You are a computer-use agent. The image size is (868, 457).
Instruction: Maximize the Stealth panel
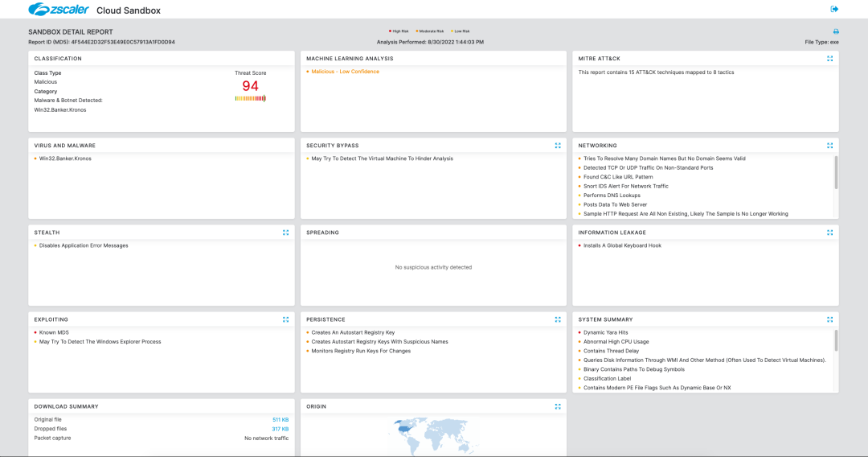[x=285, y=233]
